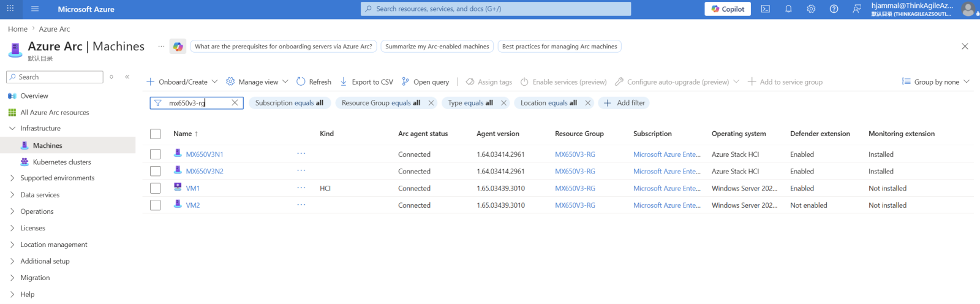Click the filter text field
The image size is (980, 304).
click(x=196, y=103)
